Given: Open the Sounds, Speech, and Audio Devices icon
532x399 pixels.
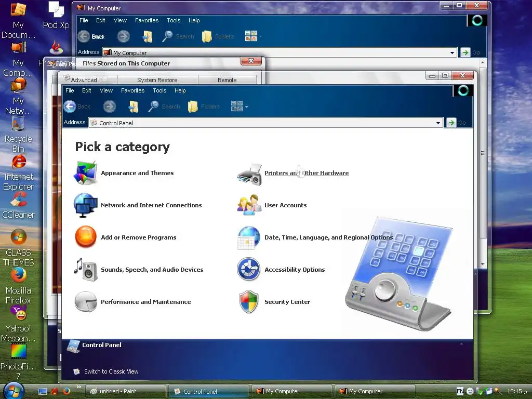Looking at the screenshot, I should [86, 270].
